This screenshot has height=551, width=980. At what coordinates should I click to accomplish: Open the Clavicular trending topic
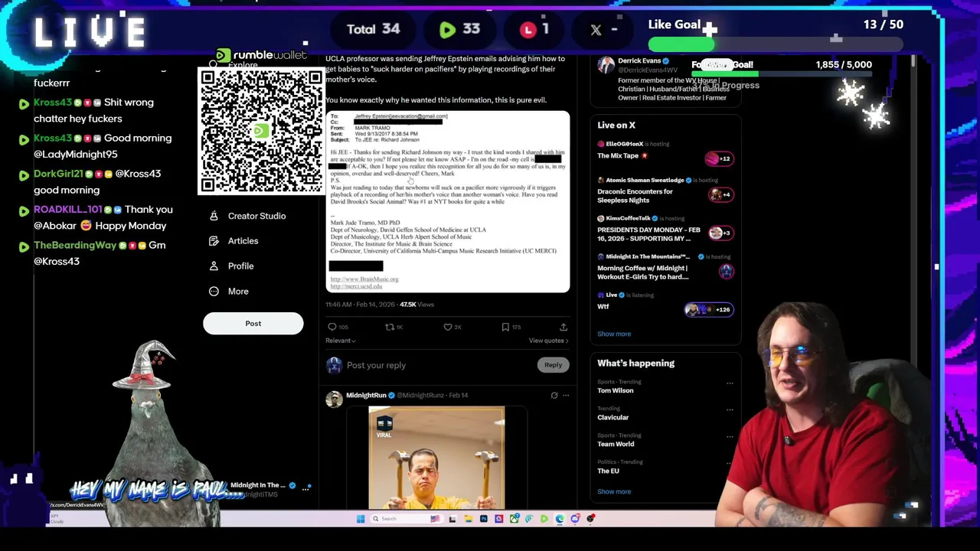(x=612, y=417)
